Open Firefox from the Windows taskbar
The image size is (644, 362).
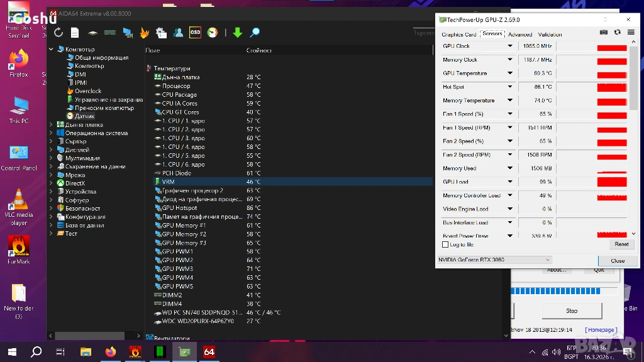coord(111,352)
